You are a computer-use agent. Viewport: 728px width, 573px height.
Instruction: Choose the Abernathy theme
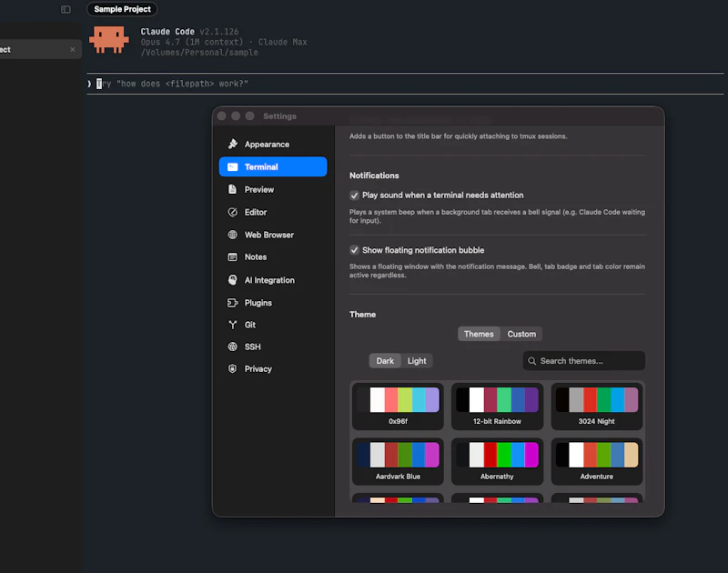click(x=497, y=461)
